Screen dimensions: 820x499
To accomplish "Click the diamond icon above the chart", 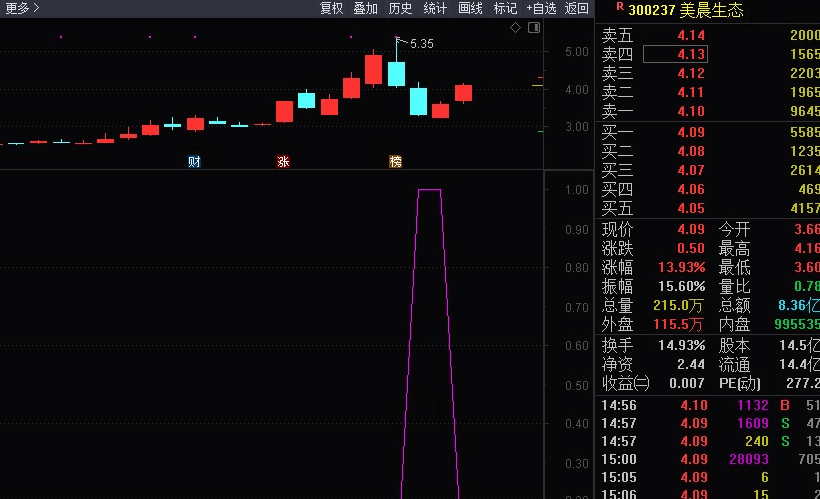I will point(516,28).
